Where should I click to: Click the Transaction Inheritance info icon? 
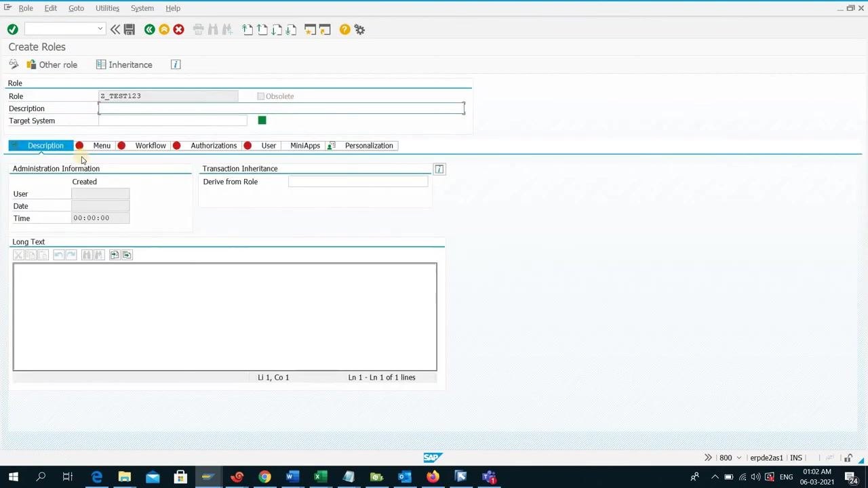[x=439, y=169]
